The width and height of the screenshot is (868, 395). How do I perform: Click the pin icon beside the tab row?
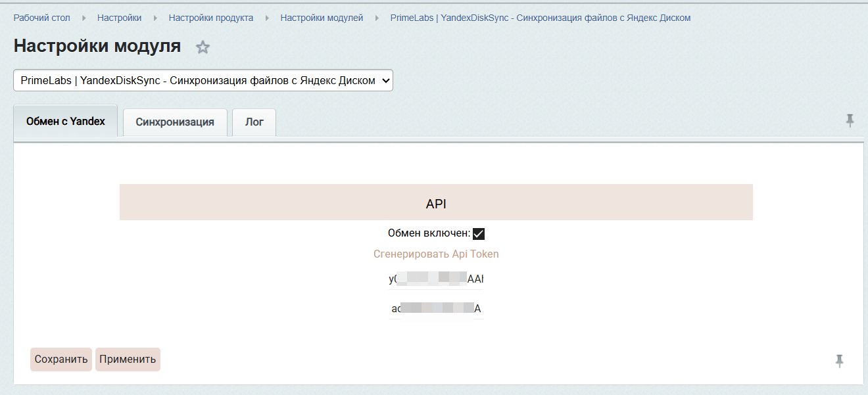tap(850, 120)
